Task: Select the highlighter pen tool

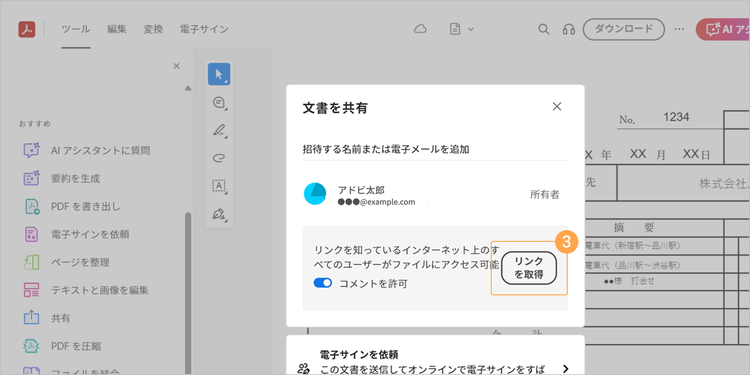Action: click(x=219, y=130)
